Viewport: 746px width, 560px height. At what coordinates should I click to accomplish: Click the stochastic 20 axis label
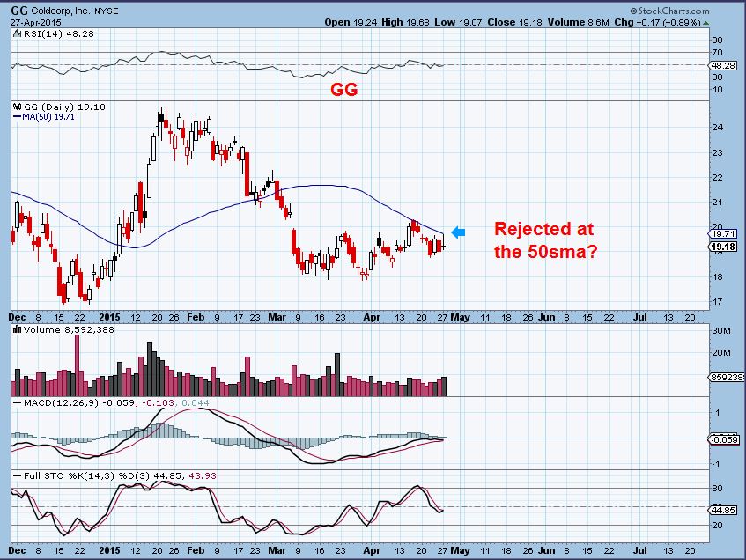(x=717, y=526)
